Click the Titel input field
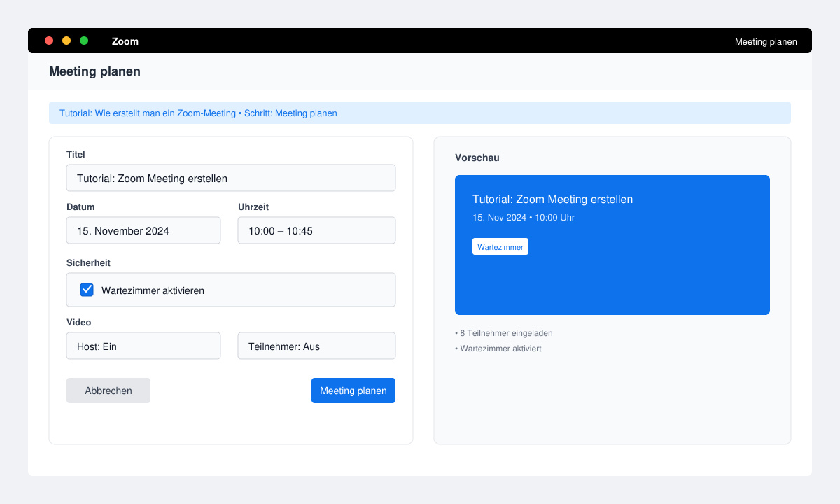 point(231,178)
